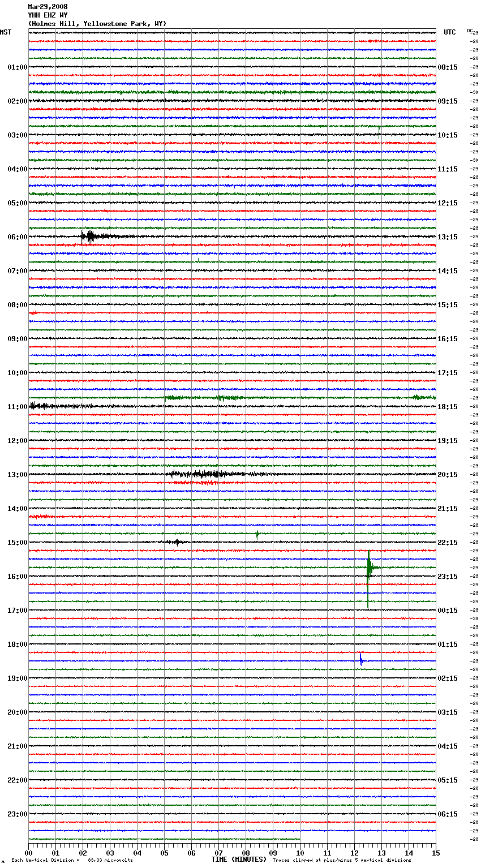Click the 23:15 UTC row label

tap(448, 577)
